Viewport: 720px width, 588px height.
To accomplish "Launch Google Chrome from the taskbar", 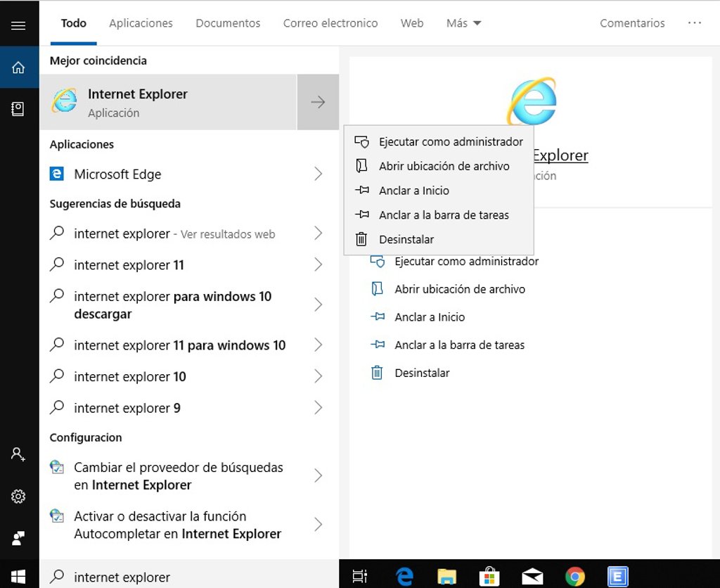I will click(x=575, y=577).
